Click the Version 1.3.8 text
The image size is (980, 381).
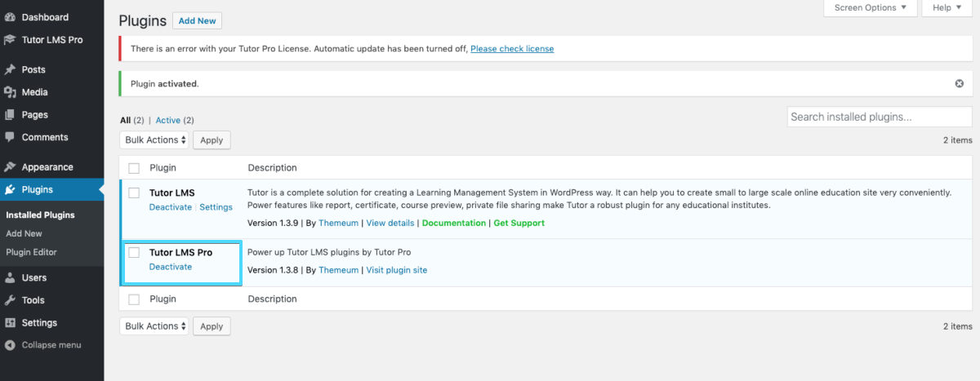tap(273, 270)
